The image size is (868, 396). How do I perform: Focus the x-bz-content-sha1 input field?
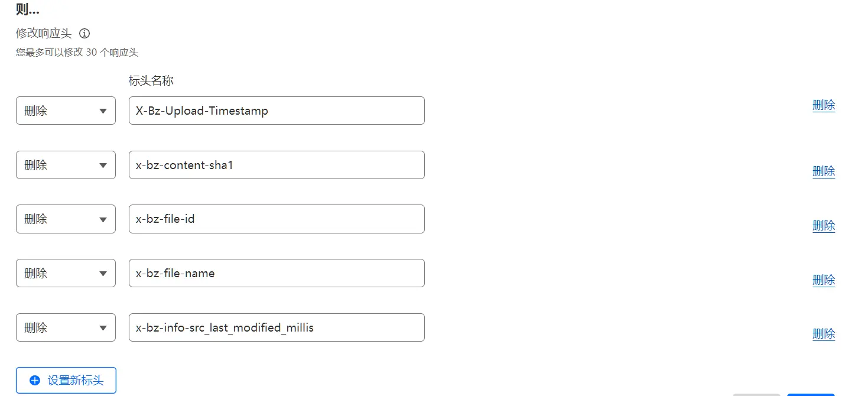(277, 165)
